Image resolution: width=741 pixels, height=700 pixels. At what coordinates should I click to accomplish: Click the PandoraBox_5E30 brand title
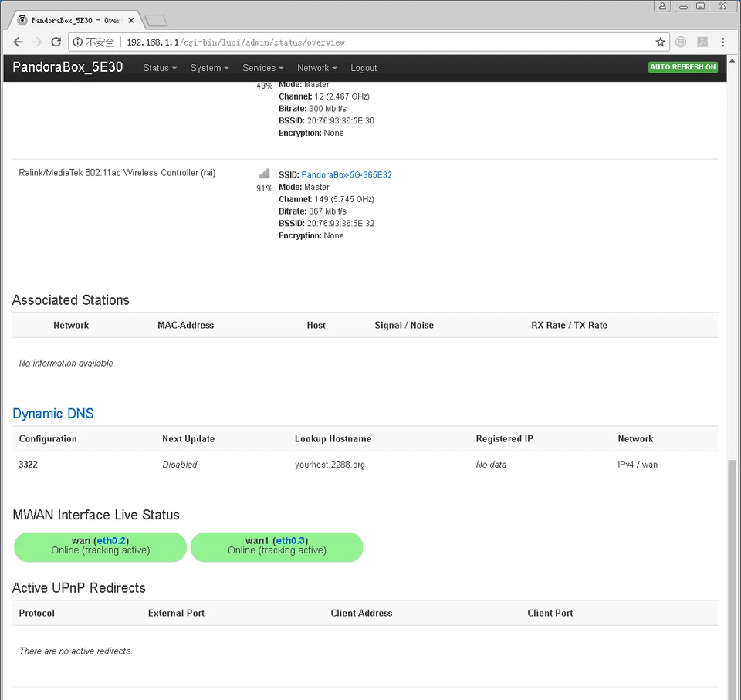coord(68,67)
